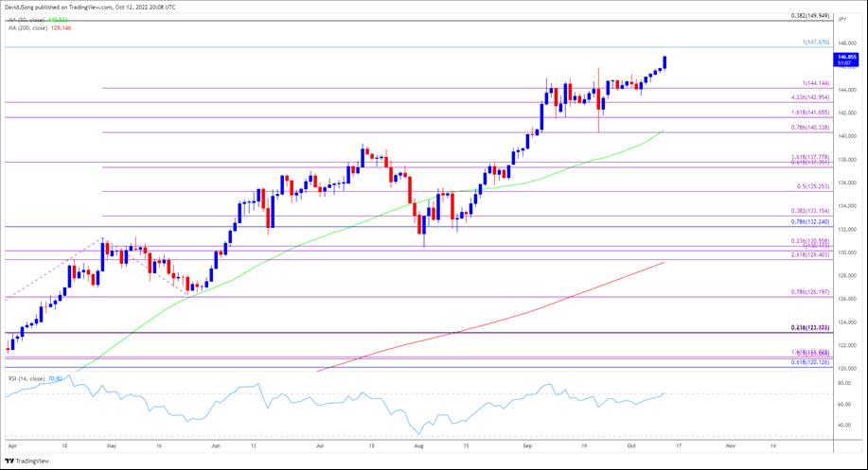Viewport: 868px width, 470px height.
Task: Click the latest blue candlestick on chart
Action: tap(665, 61)
